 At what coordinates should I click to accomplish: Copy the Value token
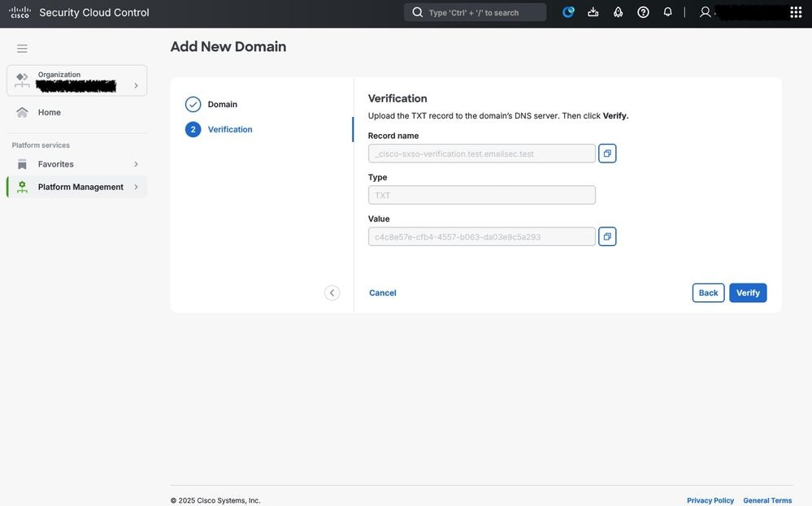[x=607, y=236]
